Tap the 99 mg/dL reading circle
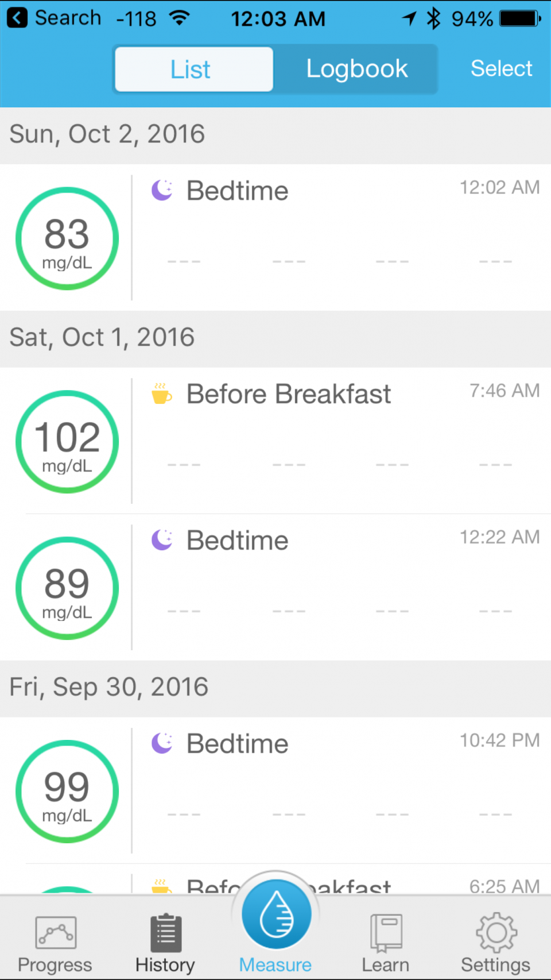The image size is (551, 980). tap(67, 792)
